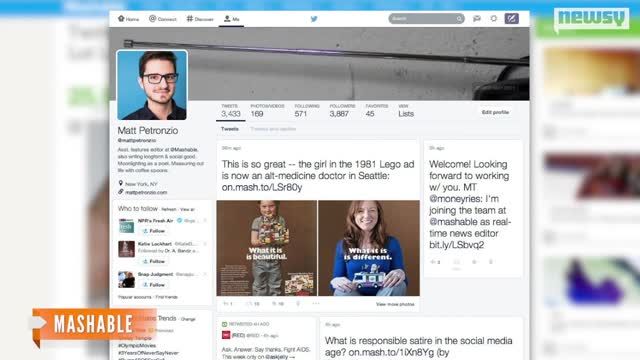View the 571 Following list
Viewport: 640px width, 360px height.
[x=307, y=111]
